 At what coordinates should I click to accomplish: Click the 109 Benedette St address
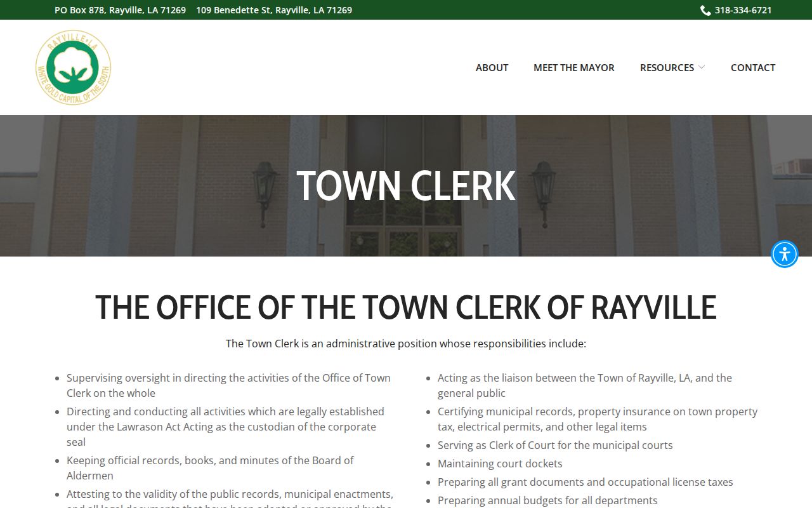(274, 10)
